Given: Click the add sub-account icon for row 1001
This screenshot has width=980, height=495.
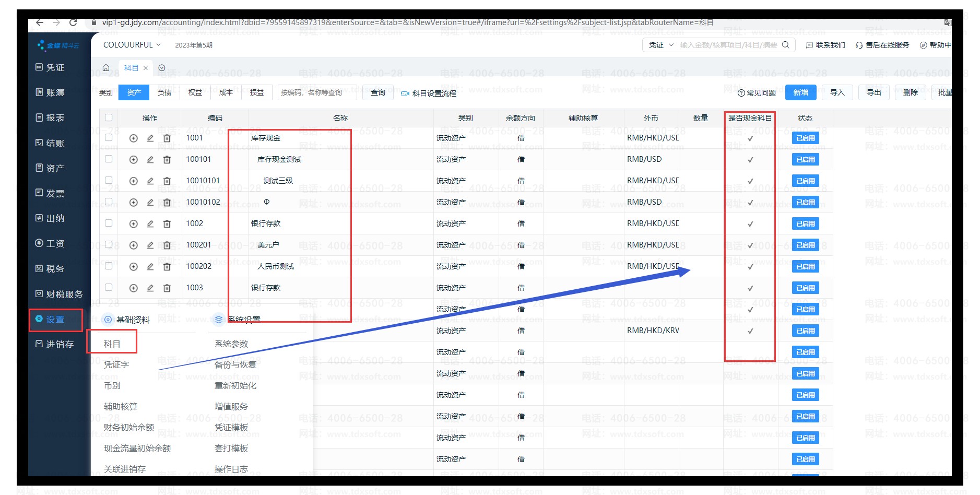Looking at the screenshot, I should 133,138.
